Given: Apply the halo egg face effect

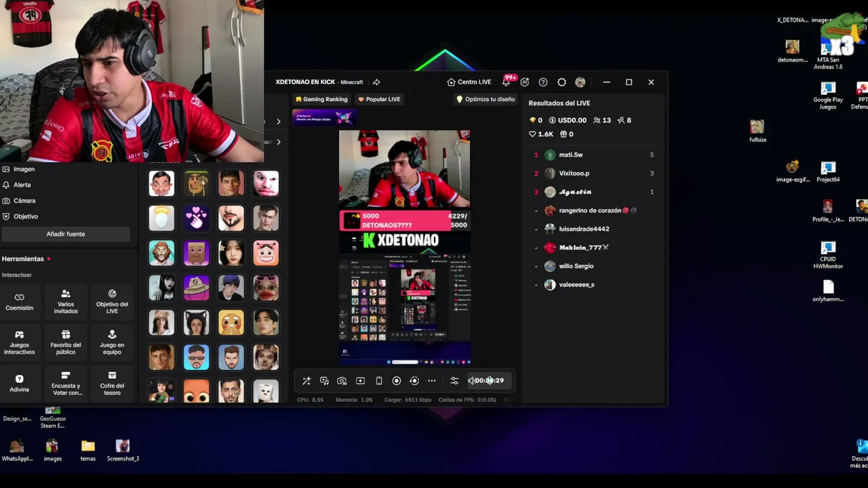Looking at the screenshot, I should coord(161,218).
